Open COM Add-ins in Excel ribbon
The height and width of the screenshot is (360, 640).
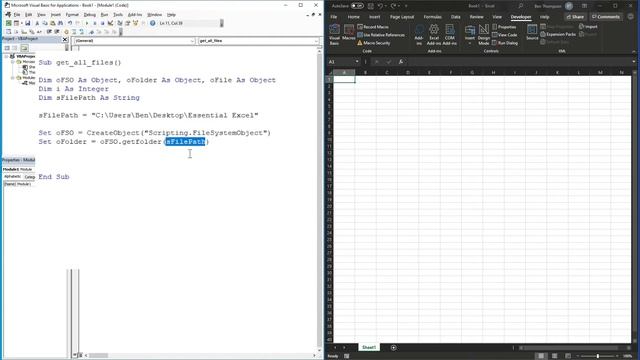(x=449, y=34)
